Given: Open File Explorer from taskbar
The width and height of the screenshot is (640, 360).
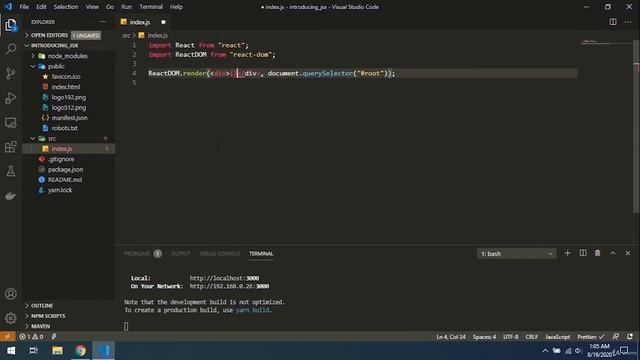Looking at the screenshot, I should click(57, 351).
